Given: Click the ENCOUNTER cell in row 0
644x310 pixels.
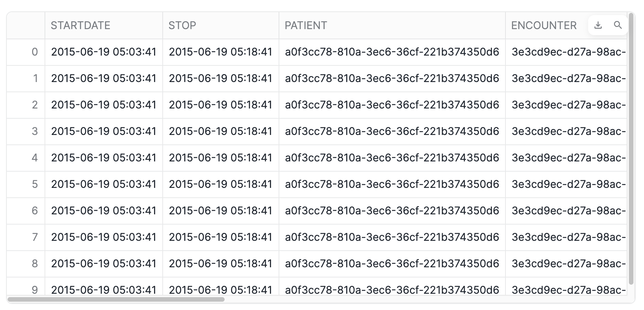Looking at the screenshot, I should point(566,52).
